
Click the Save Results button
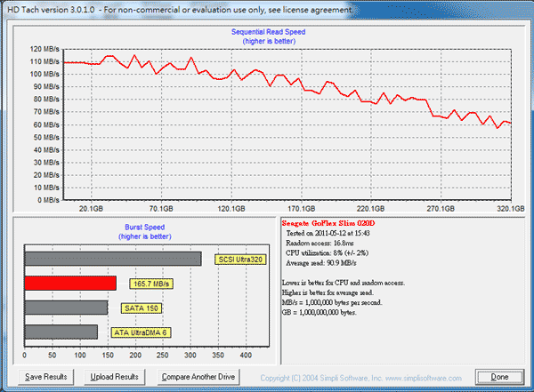46,377
